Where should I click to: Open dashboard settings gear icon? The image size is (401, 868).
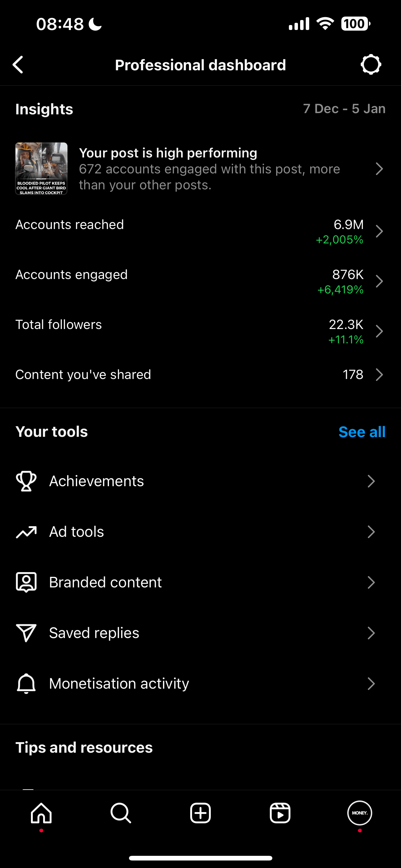click(371, 64)
